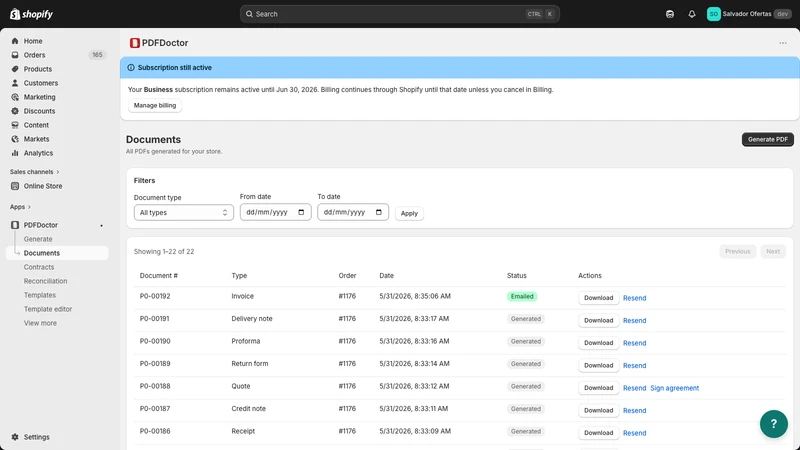The image size is (800, 450).
Task: Click the Orders count badge 165
Action: [x=97, y=55]
